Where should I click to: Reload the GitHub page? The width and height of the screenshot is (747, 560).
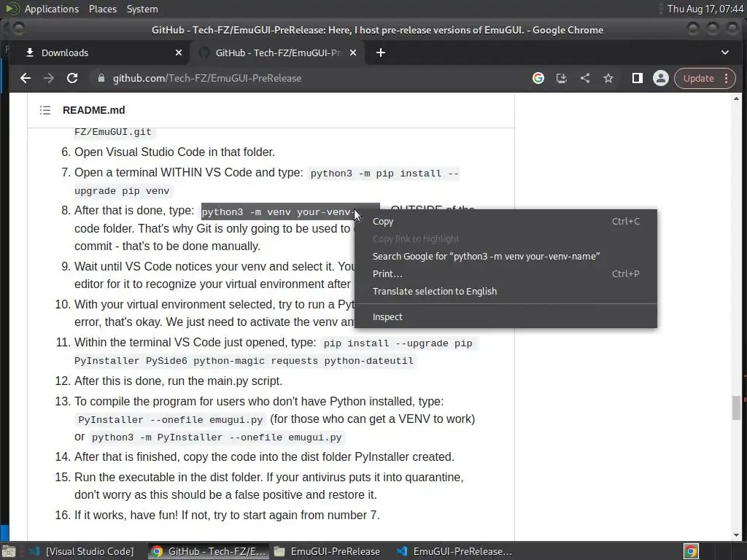(72, 78)
